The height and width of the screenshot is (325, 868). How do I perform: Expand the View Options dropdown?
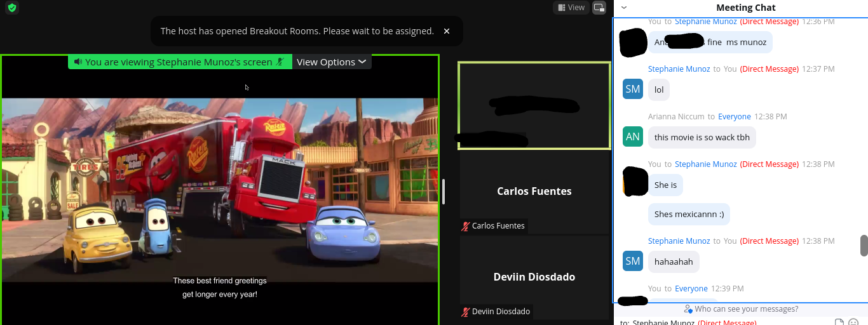click(331, 62)
